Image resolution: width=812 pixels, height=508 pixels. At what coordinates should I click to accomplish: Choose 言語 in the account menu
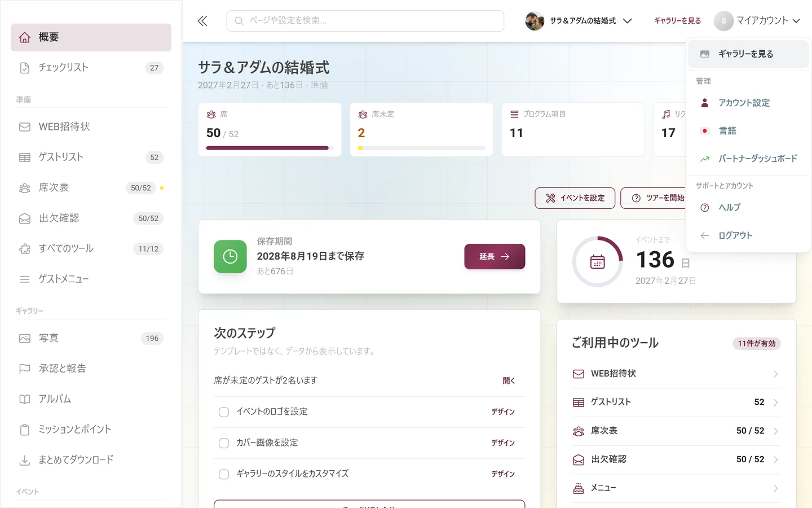pyautogui.click(x=748, y=131)
